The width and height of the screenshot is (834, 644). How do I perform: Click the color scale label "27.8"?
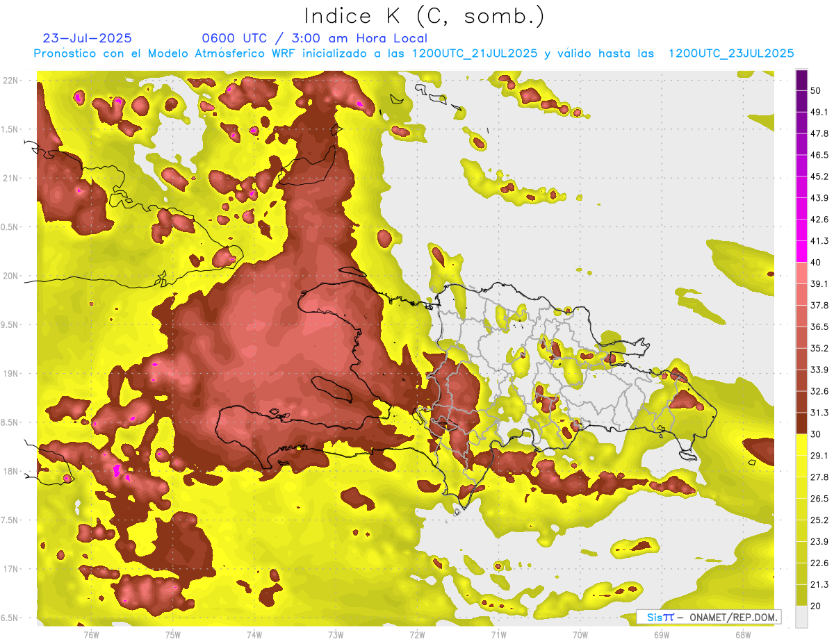[819, 477]
